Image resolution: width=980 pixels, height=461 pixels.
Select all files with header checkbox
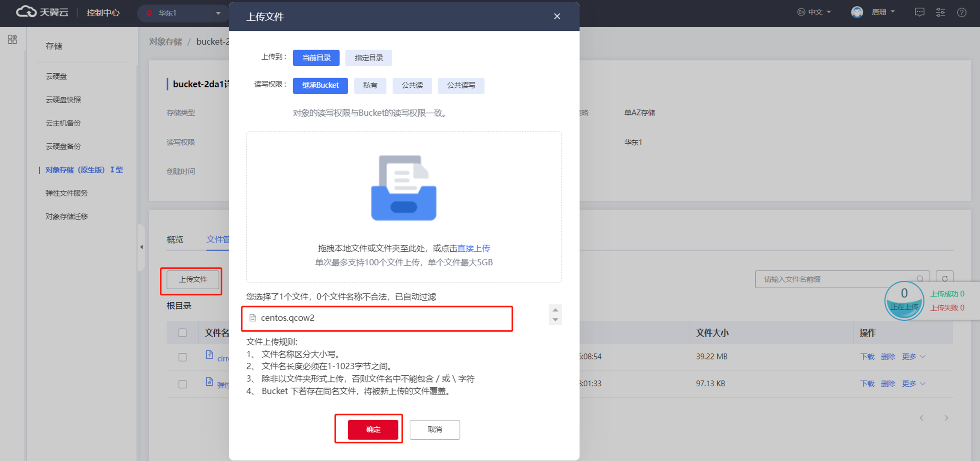[183, 333]
